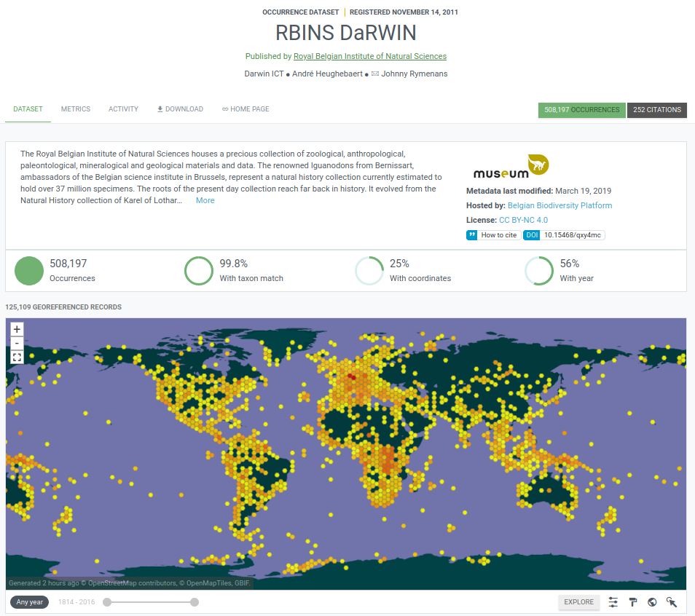Change map projection with globe icon
This screenshot has height=616, width=695.
(652, 602)
